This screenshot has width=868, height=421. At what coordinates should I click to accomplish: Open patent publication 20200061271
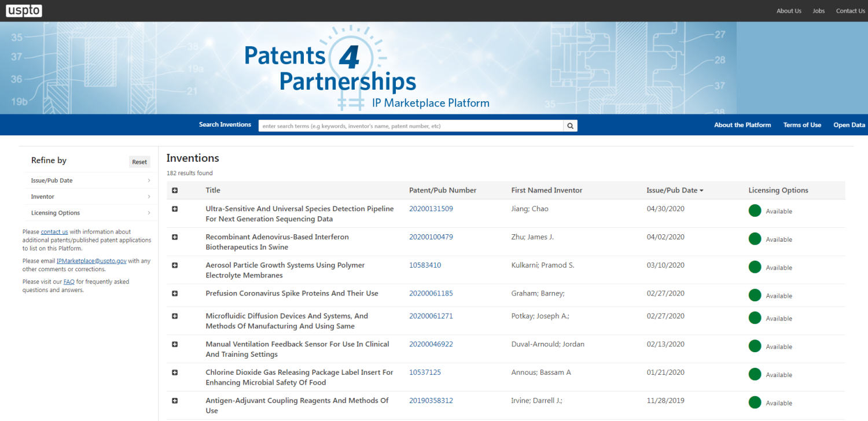point(431,316)
